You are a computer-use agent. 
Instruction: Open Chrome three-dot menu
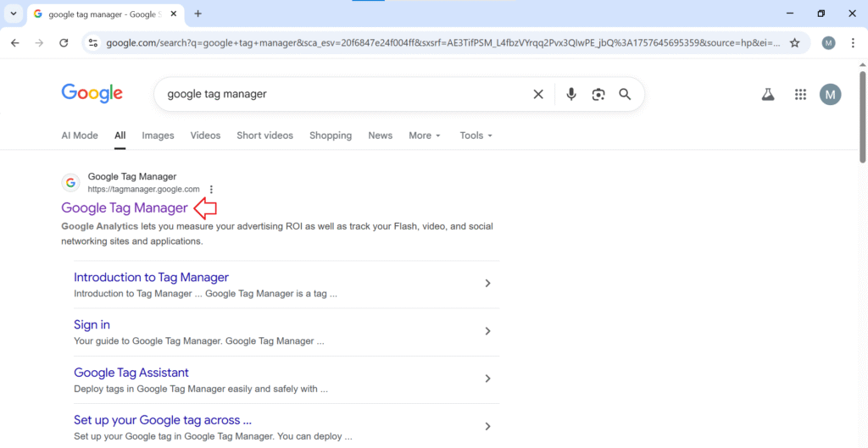pyautogui.click(x=853, y=43)
